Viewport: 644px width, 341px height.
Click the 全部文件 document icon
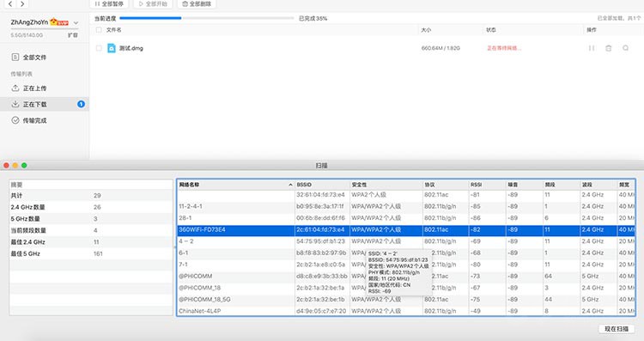point(15,57)
